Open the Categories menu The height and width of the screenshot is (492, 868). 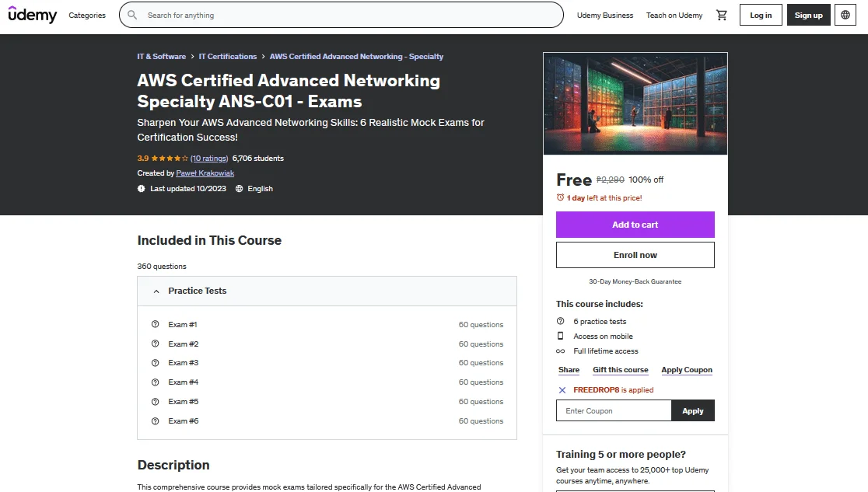tap(87, 15)
